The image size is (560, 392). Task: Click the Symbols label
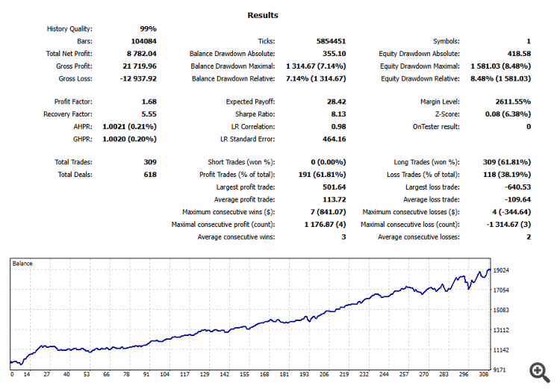coord(446,41)
